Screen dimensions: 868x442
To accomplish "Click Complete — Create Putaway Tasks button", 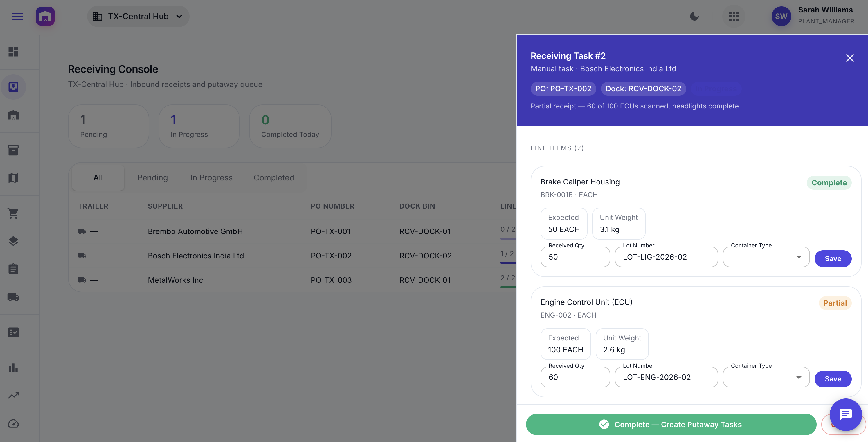I will click(x=671, y=425).
